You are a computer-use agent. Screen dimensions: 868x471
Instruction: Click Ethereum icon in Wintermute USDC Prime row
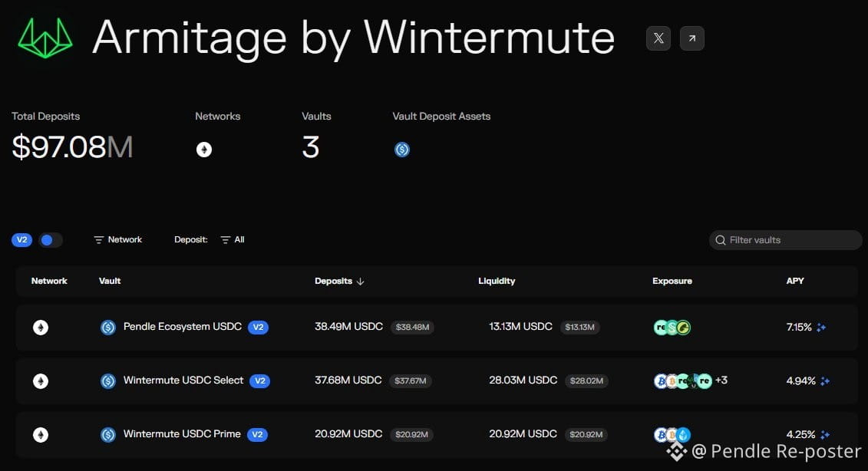click(41, 435)
